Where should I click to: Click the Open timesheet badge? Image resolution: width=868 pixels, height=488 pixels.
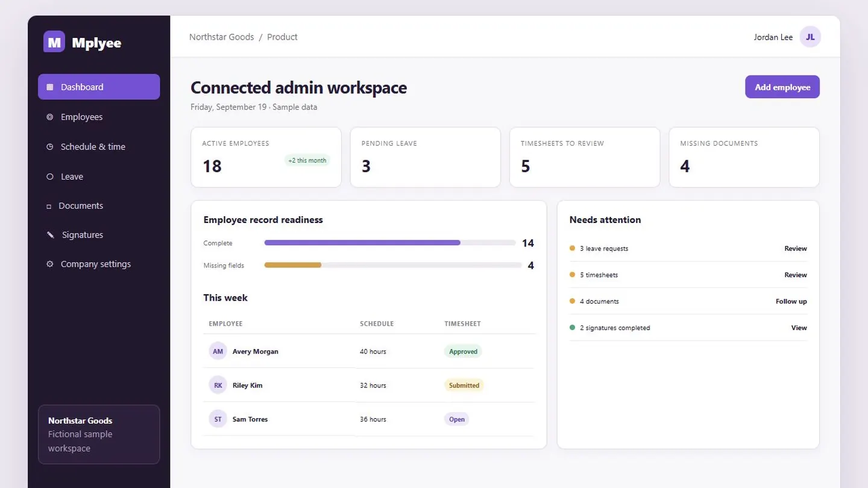tap(456, 419)
